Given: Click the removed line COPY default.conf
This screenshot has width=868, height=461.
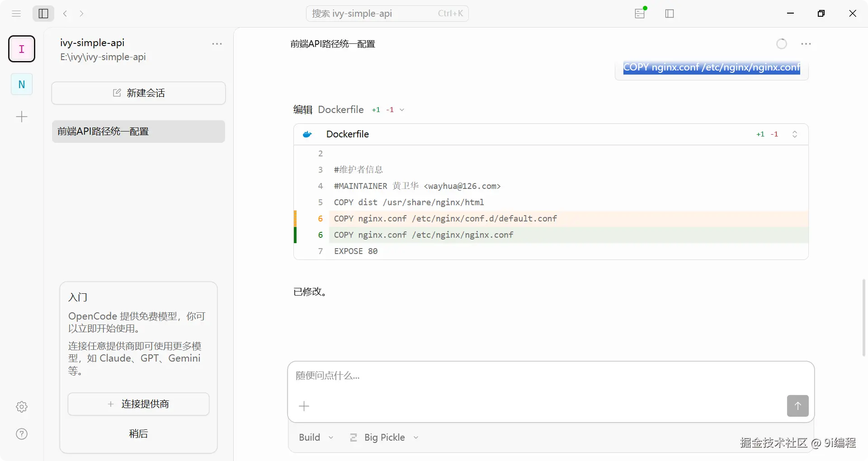Looking at the screenshot, I should (551, 219).
